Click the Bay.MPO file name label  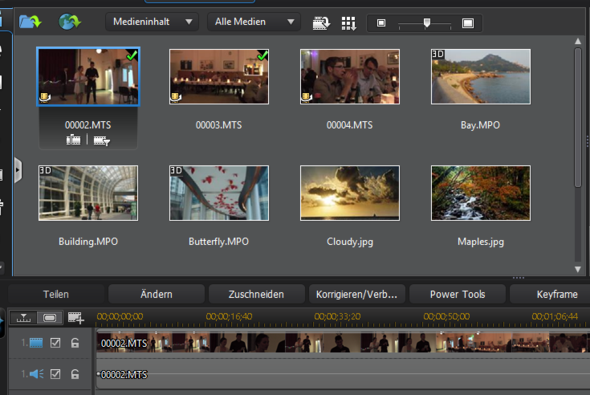(481, 125)
